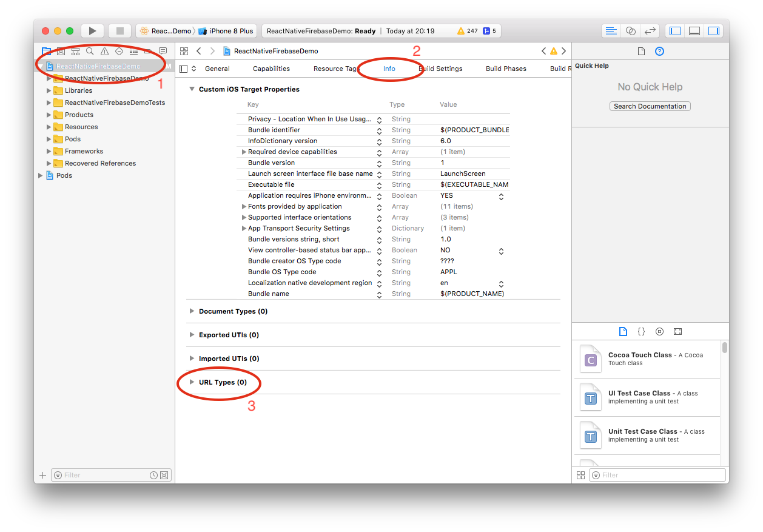
Task: Switch to the Assistant editor
Action: 631,31
